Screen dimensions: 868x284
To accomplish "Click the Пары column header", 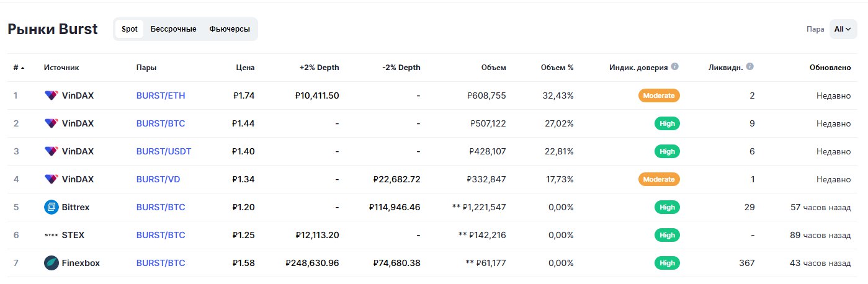I will [146, 68].
